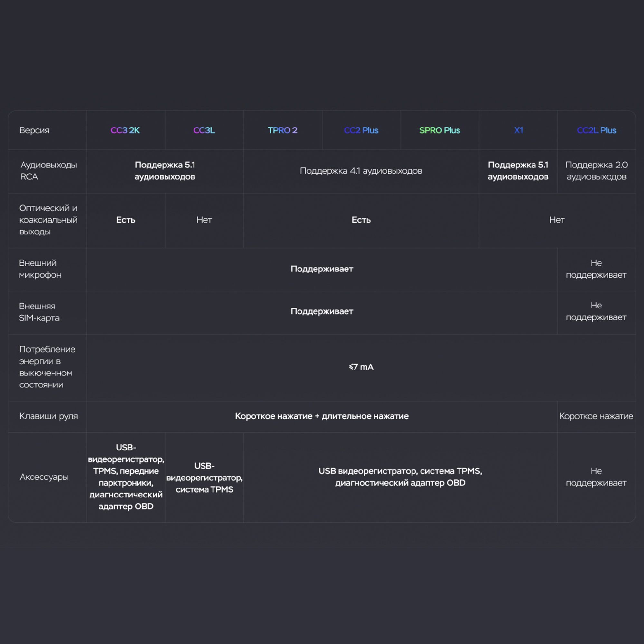Select the SPRO Plus version header

[x=439, y=130]
